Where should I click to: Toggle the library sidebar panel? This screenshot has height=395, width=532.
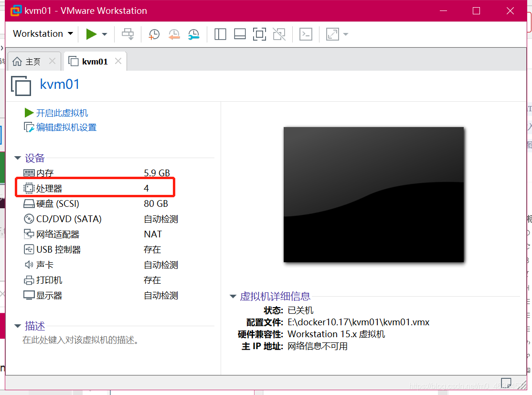(220, 34)
